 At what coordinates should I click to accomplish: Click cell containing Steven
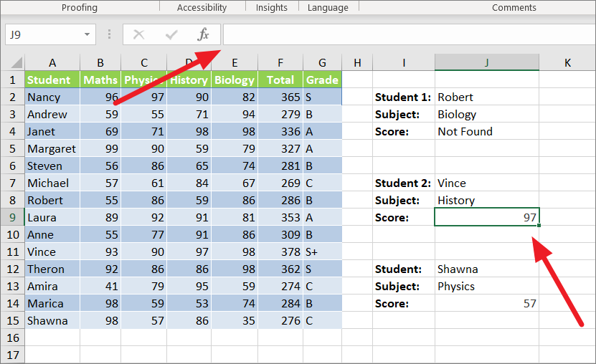point(52,166)
